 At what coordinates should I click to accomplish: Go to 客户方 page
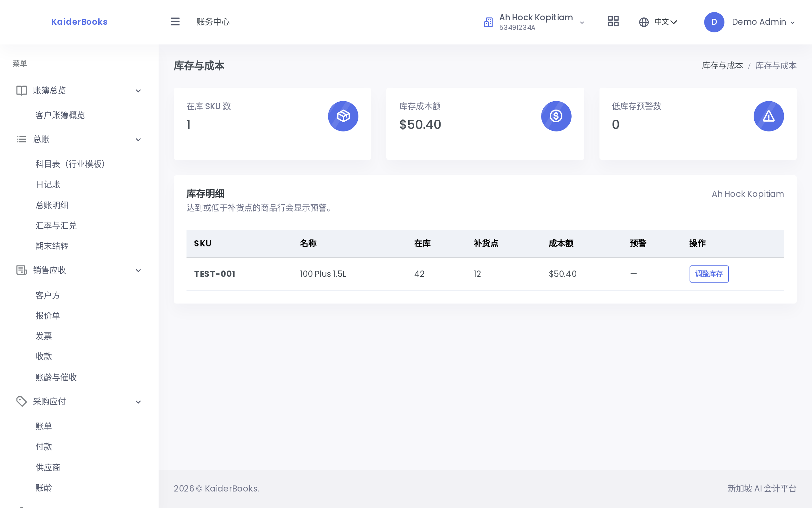(x=48, y=295)
